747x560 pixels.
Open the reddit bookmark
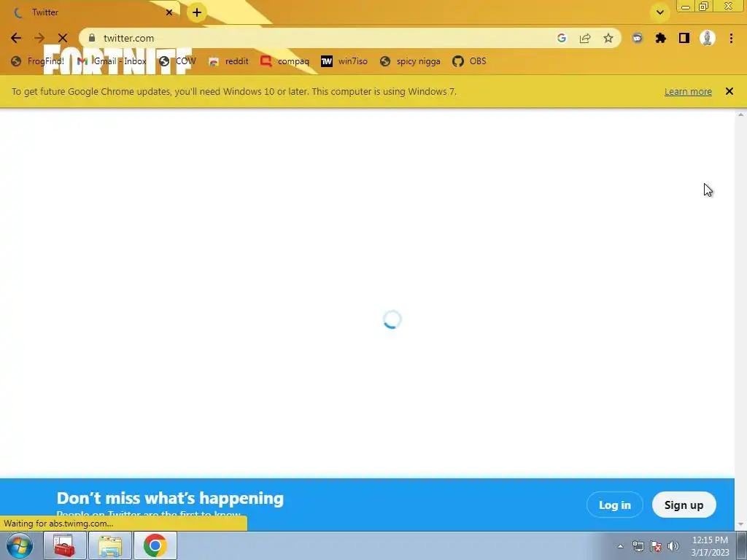[x=228, y=61]
